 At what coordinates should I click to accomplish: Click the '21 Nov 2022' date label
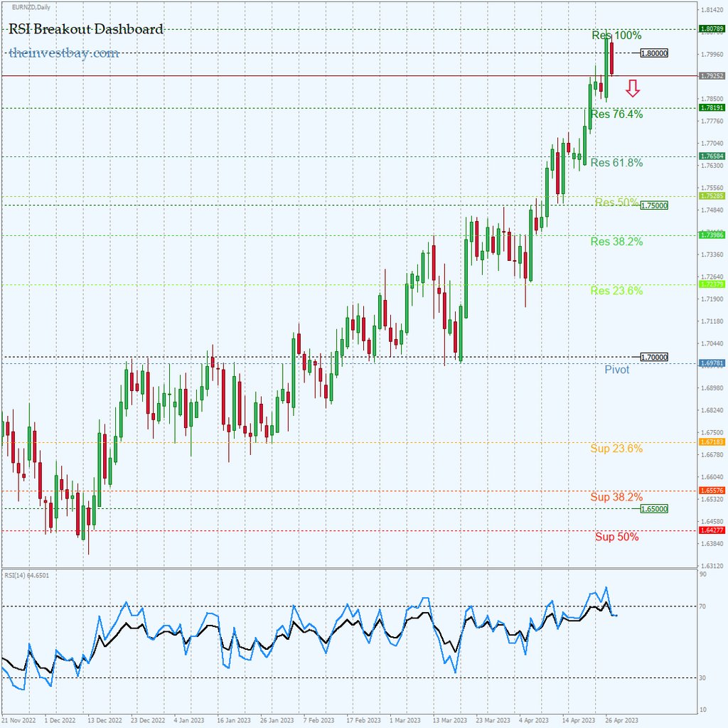[x=18, y=721]
